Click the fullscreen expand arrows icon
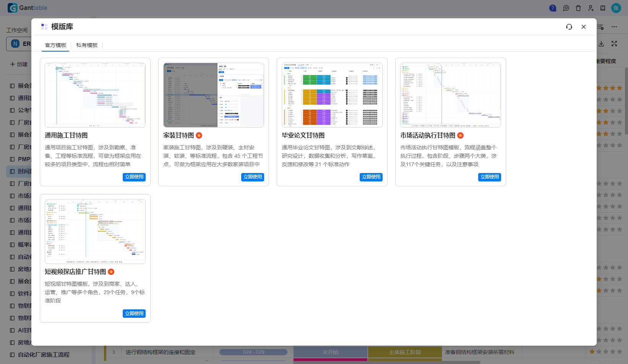 (614, 44)
